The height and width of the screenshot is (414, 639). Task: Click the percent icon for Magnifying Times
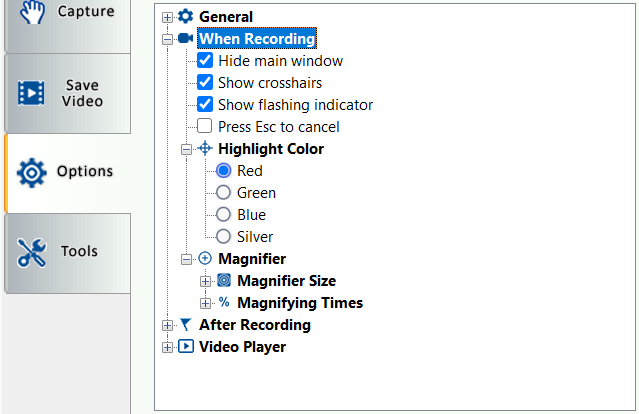[x=224, y=303]
